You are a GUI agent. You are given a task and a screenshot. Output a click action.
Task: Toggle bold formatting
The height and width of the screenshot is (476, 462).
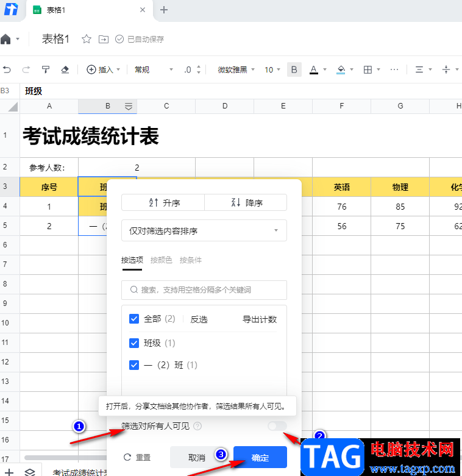click(294, 70)
